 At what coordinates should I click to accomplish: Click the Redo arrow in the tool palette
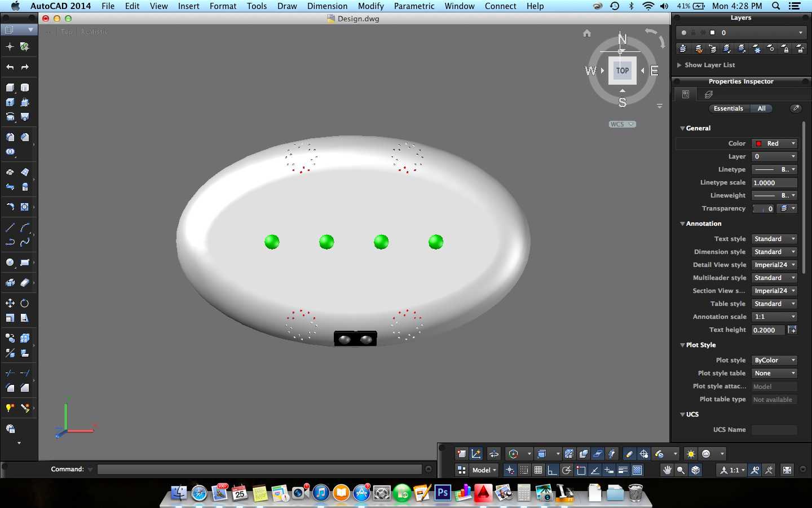click(x=25, y=67)
